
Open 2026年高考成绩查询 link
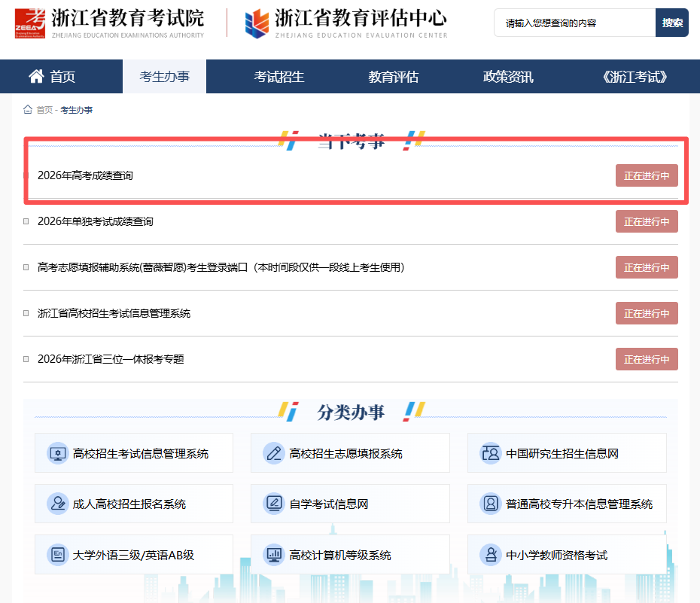point(85,175)
